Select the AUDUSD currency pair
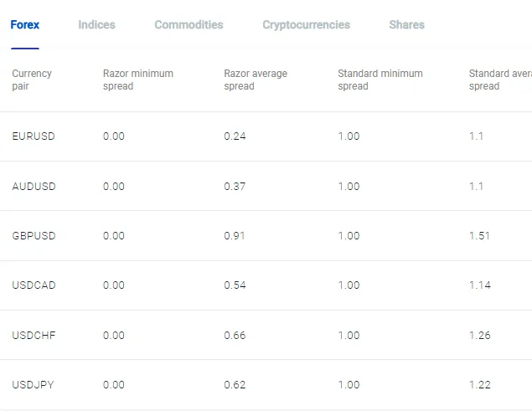Viewport: 532px width, 411px height. coord(34,187)
